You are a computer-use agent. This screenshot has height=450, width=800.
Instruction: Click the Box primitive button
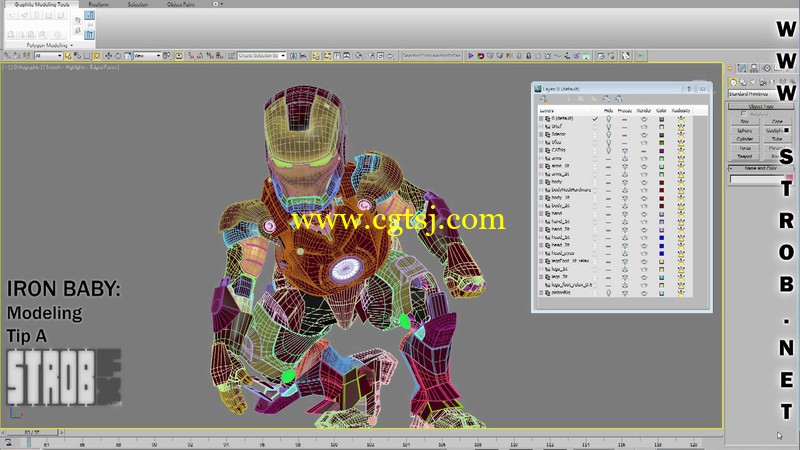pyautogui.click(x=745, y=121)
